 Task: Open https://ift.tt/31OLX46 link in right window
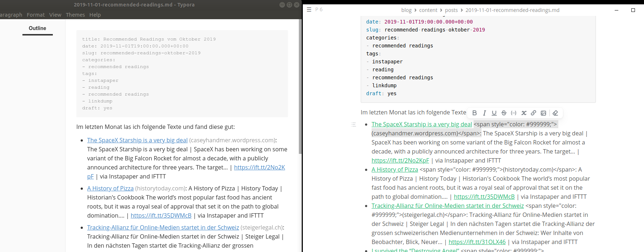(x=477, y=242)
